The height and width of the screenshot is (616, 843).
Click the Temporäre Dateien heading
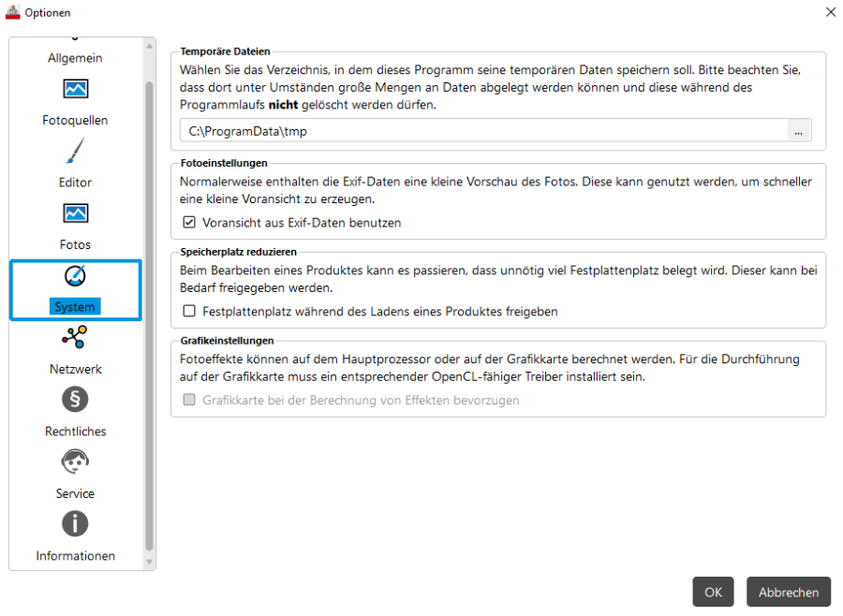225,51
